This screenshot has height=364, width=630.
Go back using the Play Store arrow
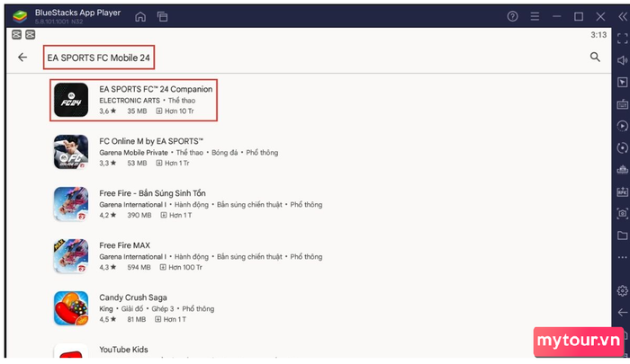tap(22, 58)
